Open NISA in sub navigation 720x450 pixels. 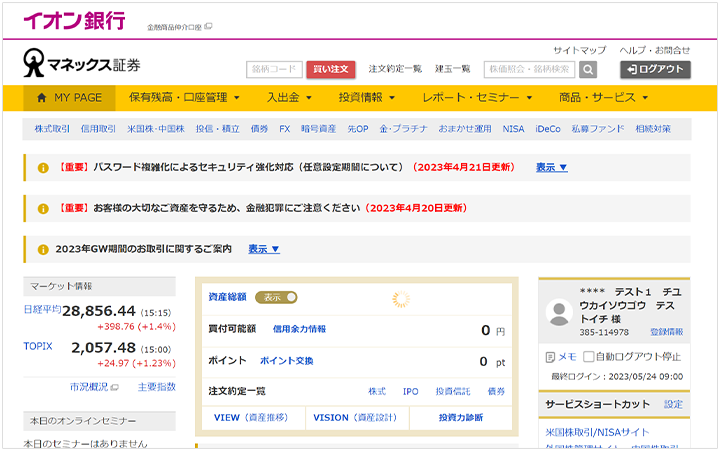tap(513, 129)
